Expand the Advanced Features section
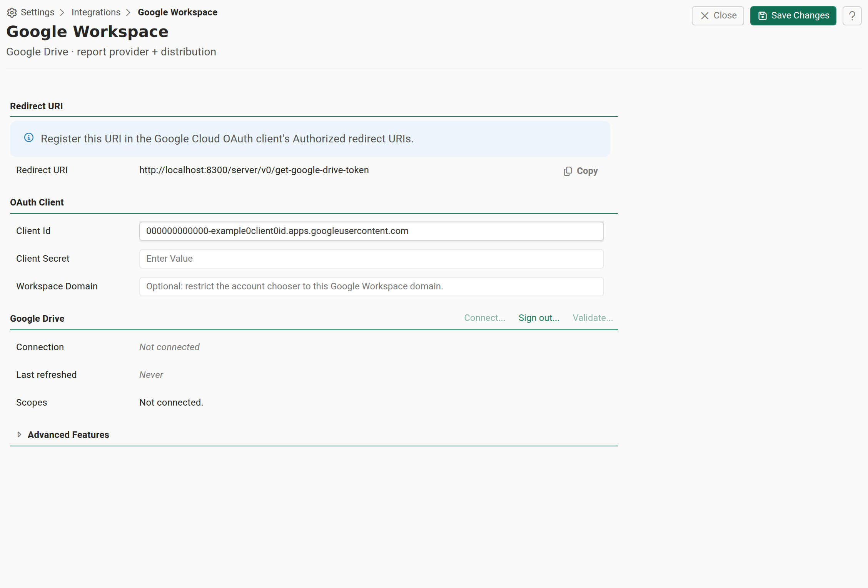 [63, 435]
